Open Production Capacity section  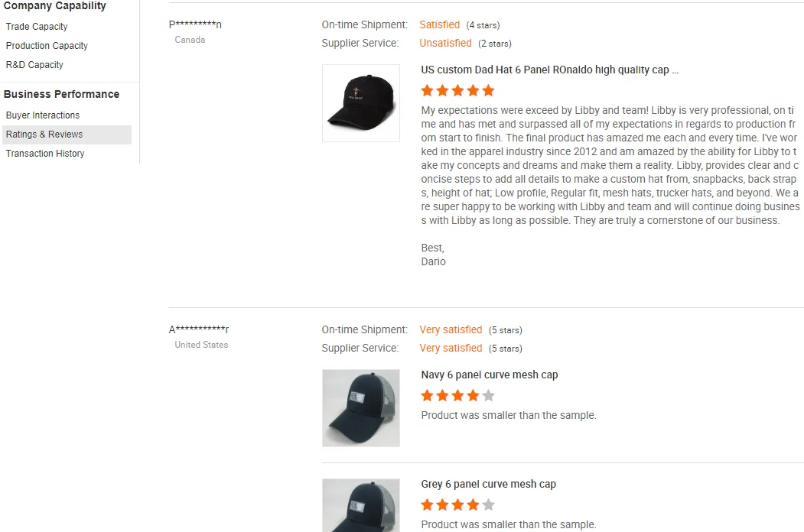(x=47, y=46)
